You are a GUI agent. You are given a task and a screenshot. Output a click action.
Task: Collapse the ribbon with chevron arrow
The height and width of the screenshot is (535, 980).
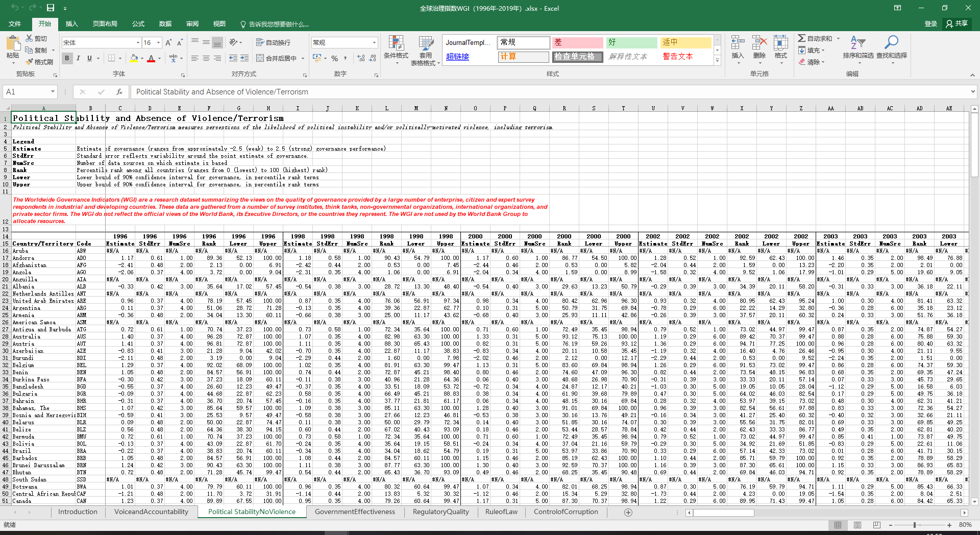[x=972, y=75]
